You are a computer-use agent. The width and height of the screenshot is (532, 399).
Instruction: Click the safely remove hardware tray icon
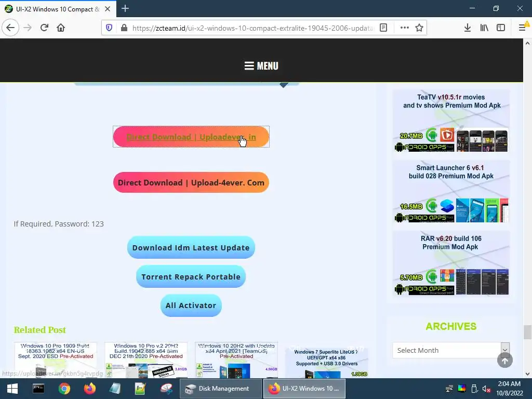(474, 389)
